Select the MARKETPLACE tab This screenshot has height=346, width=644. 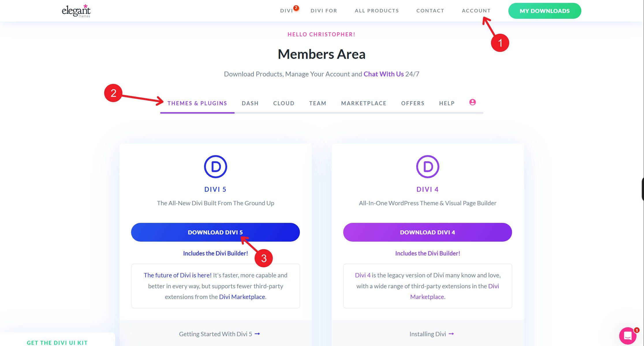click(x=364, y=103)
